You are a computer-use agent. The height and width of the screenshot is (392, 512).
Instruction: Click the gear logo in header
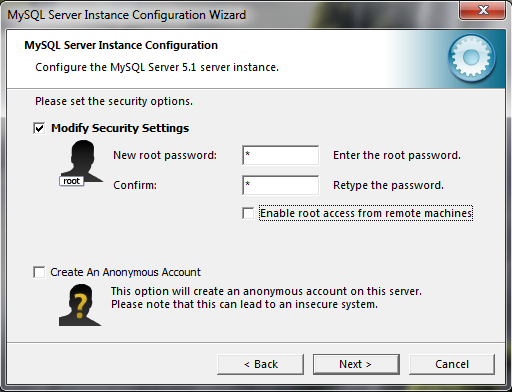(x=471, y=58)
